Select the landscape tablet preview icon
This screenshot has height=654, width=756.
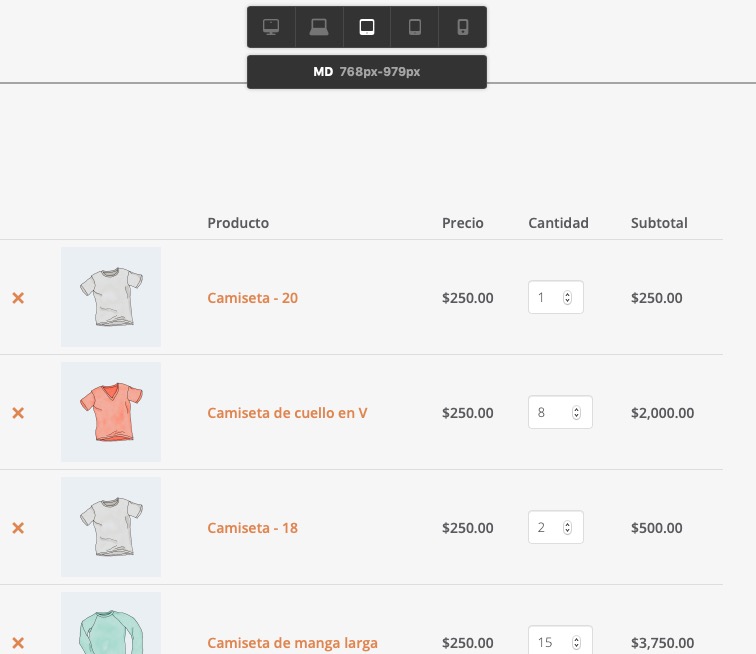point(367,27)
